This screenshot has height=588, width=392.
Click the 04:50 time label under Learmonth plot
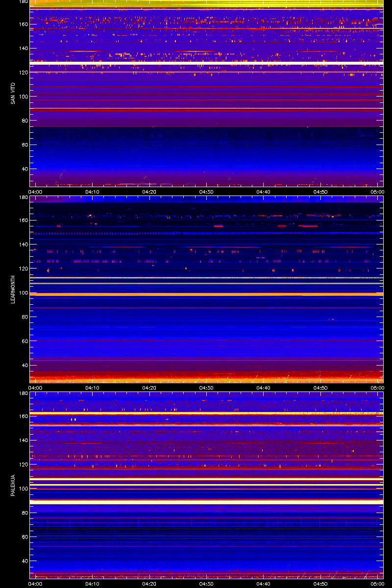tap(320, 388)
